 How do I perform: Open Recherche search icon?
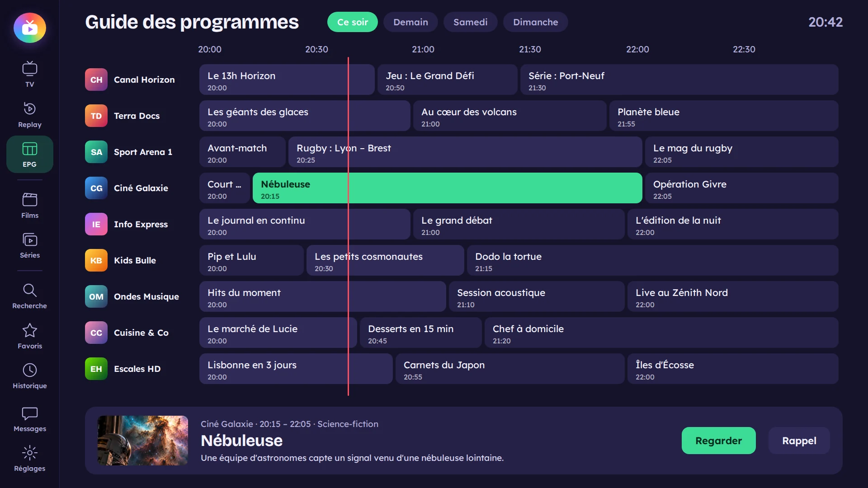(x=29, y=290)
